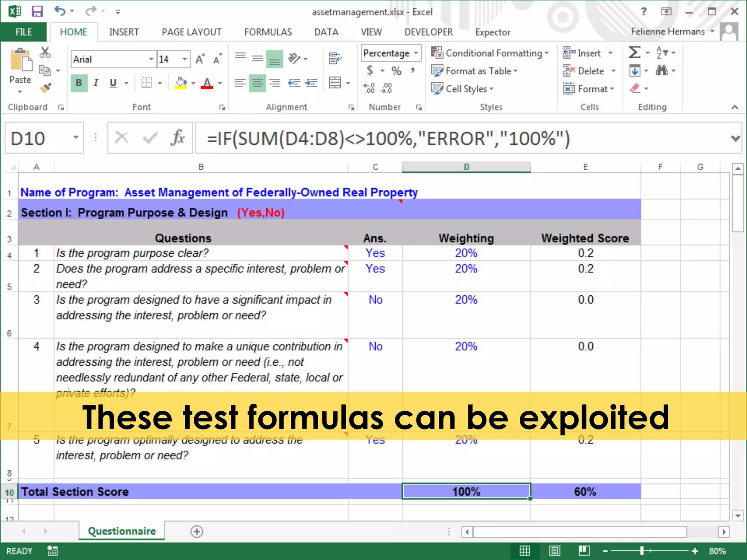Click the Insert Function fx icon
The height and width of the screenshot is (560, 747).
tap(178, 138)
